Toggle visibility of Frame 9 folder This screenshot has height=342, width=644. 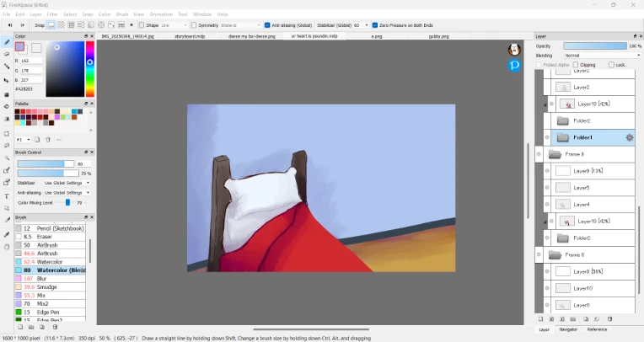(539, 154)
